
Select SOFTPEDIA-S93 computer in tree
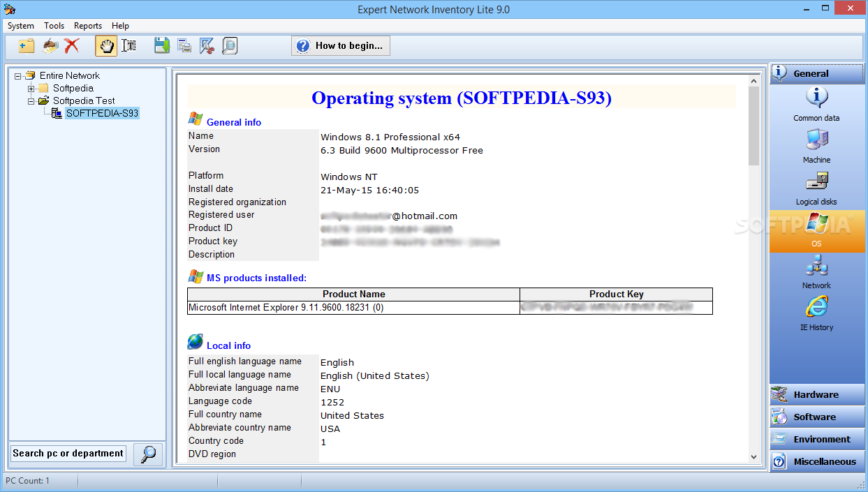tap(102, 113)
